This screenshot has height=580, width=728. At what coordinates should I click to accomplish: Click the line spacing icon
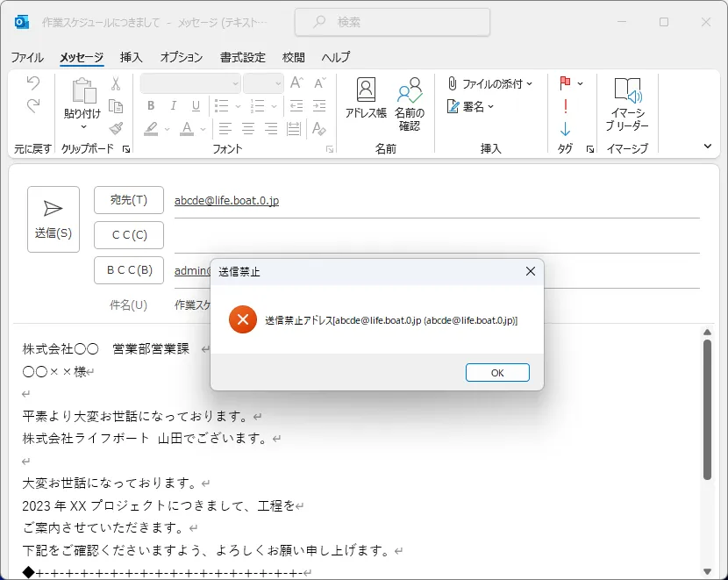coord(294,129)
